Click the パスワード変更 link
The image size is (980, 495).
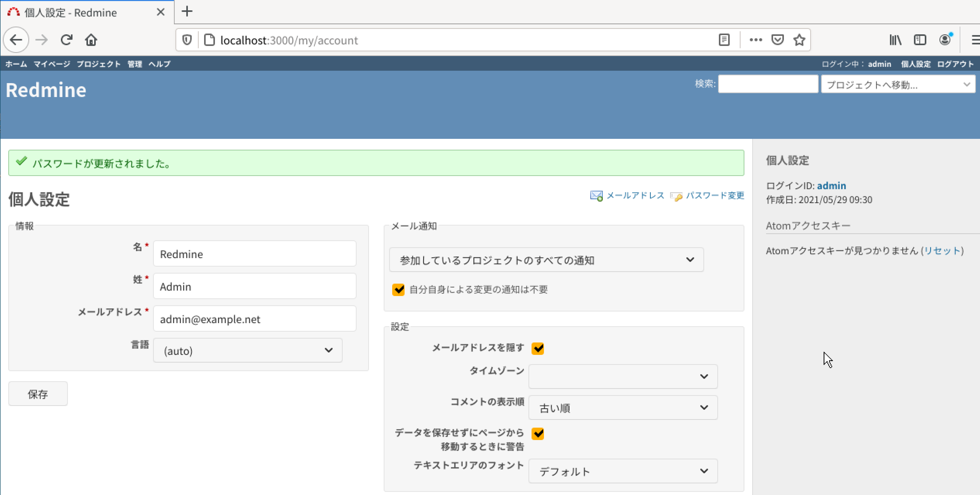(x=715, y=196)
